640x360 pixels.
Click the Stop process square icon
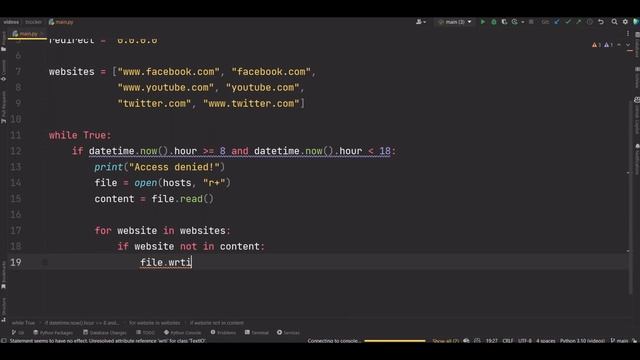(x=531, y=22)
